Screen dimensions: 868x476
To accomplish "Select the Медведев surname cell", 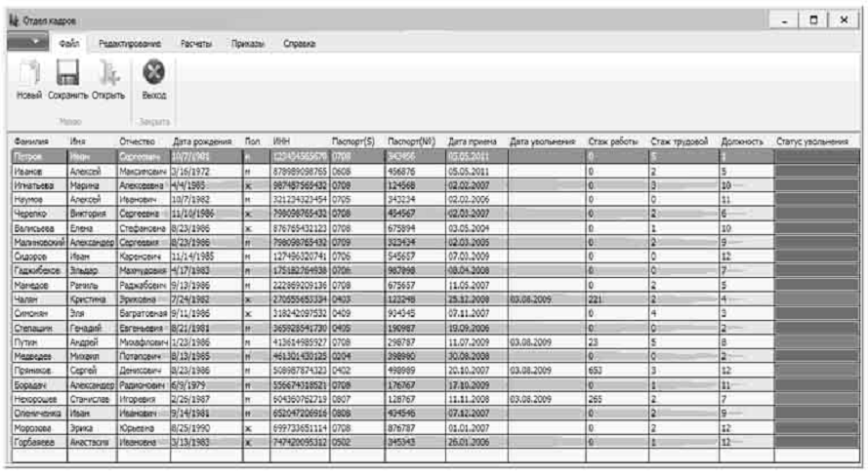I will coord(39,357).
